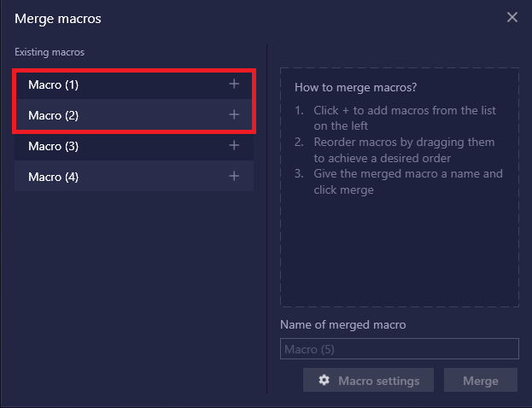This screenshot has height=408, width=532.
Task: Click the Merge button
Action: (x=481, y=380)
